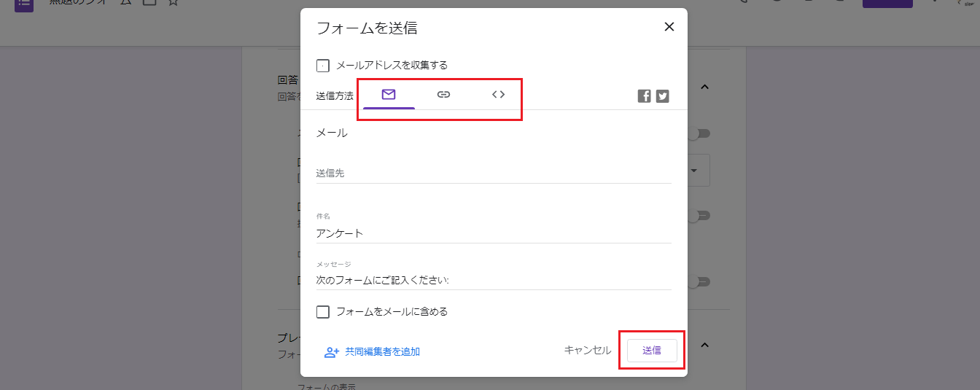Select the mail envelope send tab

tap(389, 95)
